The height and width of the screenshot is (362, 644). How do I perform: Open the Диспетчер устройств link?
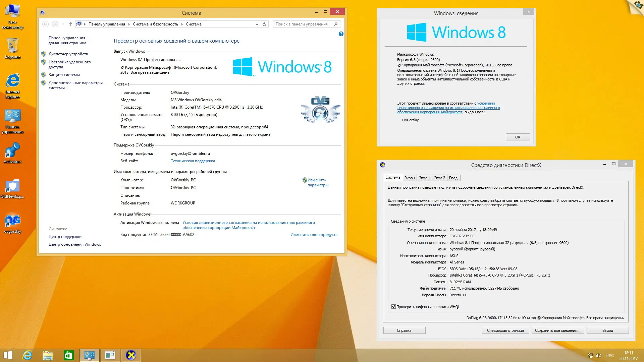tap(68, 54)
